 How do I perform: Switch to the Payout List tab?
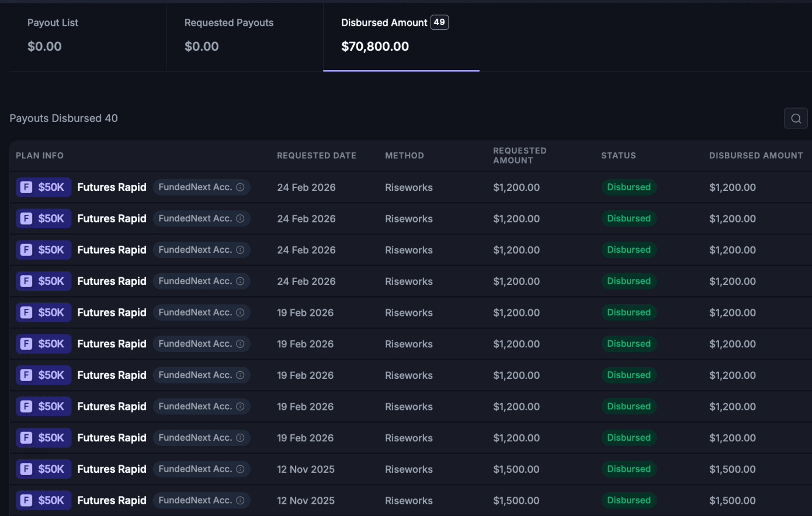pos(88,36)
